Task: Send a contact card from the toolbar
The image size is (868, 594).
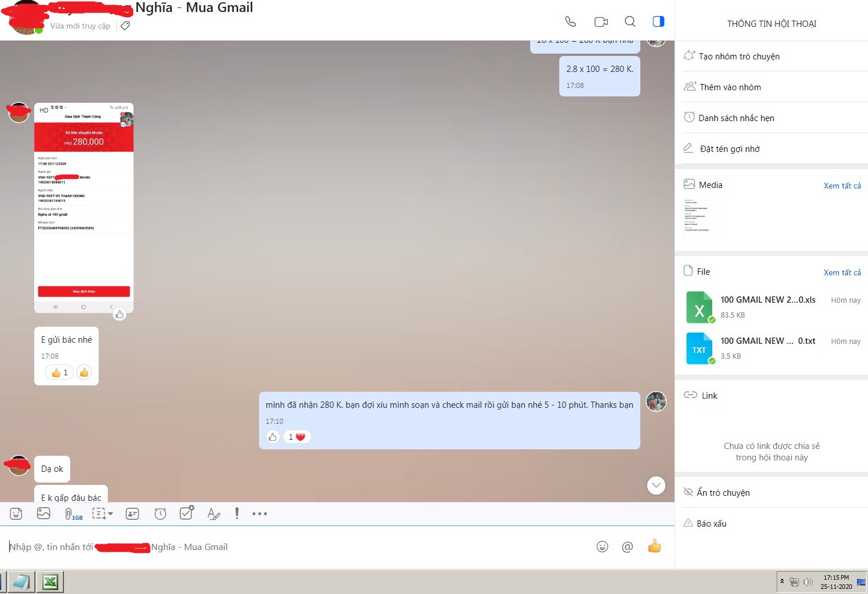Action: pyautogui.click(x=132, y=513)
